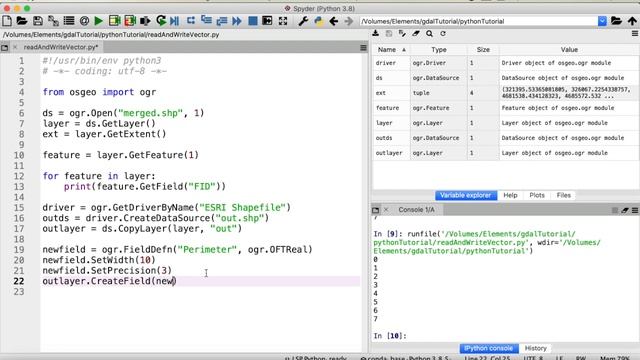
Task: Go back with the left arrow icon
Action: (333, 21)
